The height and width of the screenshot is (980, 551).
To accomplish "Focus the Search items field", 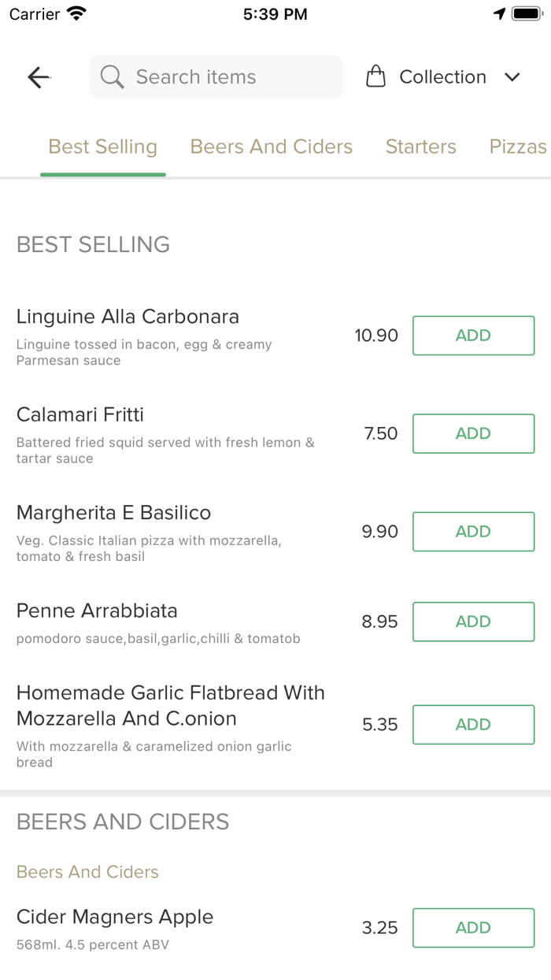I will pos(228,77).
